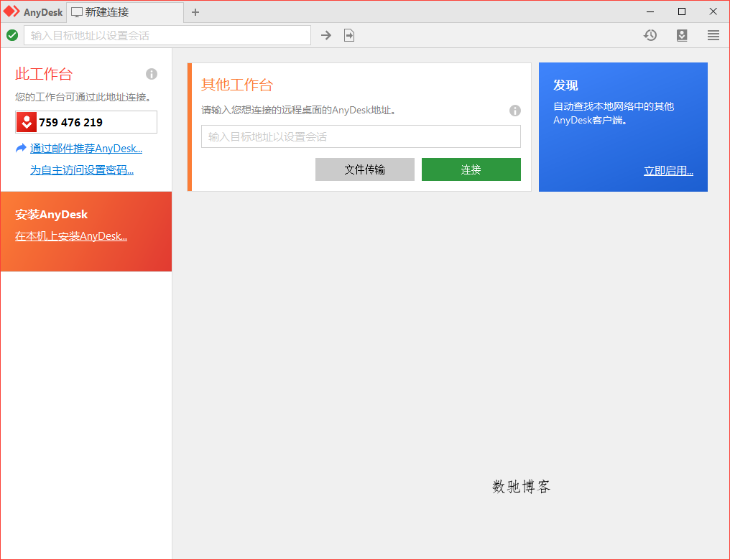Viewport: 730px width, 560px height.
Task: Open 为自主访问设置密码 link
Action: (82, 170)
